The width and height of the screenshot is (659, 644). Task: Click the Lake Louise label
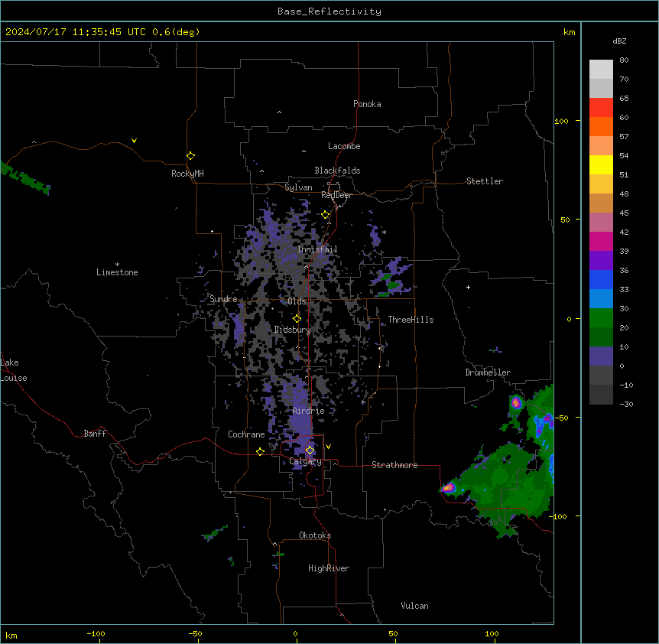(14, 370)
